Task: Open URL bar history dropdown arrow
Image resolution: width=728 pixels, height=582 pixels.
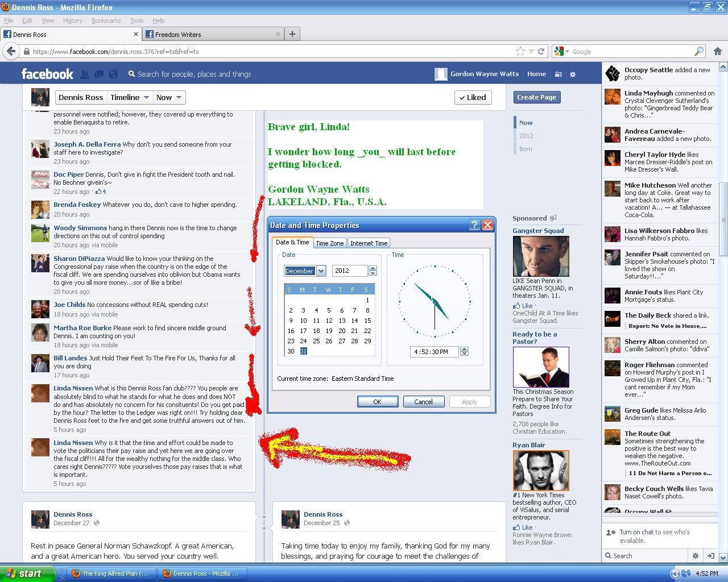Action: (531, 51)
